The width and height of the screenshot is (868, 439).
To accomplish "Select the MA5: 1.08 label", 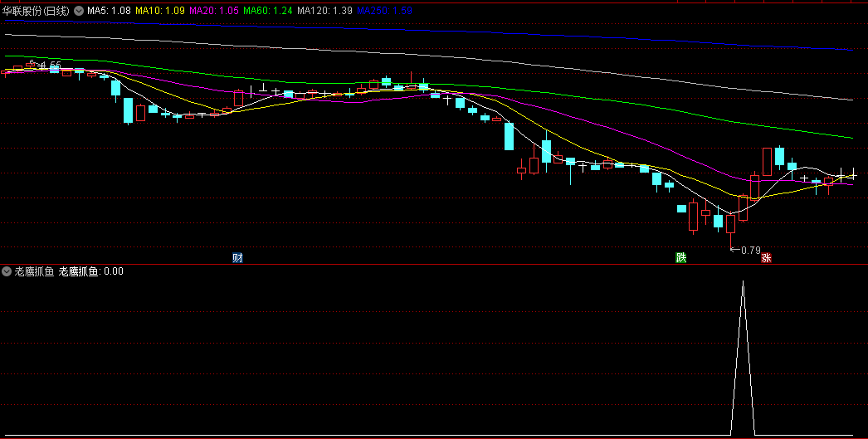I will (x=109, y=11).
